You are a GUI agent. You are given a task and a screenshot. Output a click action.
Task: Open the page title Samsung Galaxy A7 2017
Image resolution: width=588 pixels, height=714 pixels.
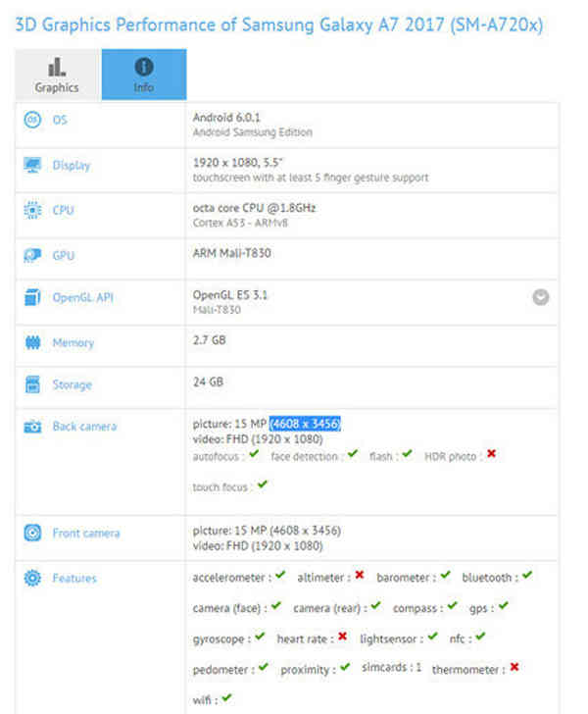click(x=279, y=25)
